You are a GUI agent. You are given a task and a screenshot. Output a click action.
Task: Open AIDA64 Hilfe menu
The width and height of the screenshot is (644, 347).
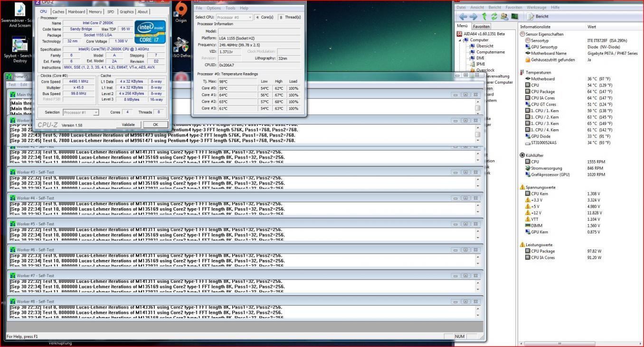pyautogui.click(x=555, y=7)
